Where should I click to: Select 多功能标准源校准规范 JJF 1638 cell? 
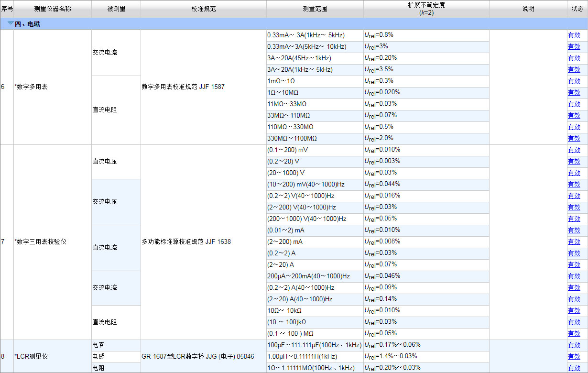[204, 242]
